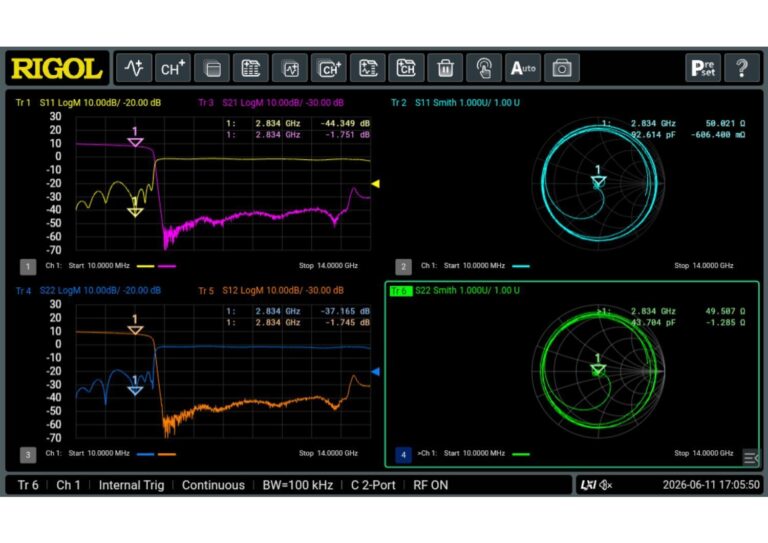Image resolution: width=768 pixels, height=543 pixels.
Task: Click Stop 14.0000 GHz in window 3
Action: 328,453
